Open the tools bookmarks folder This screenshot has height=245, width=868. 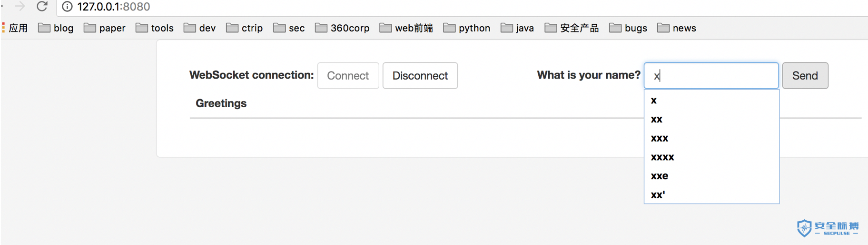click(x=155, y=28)
